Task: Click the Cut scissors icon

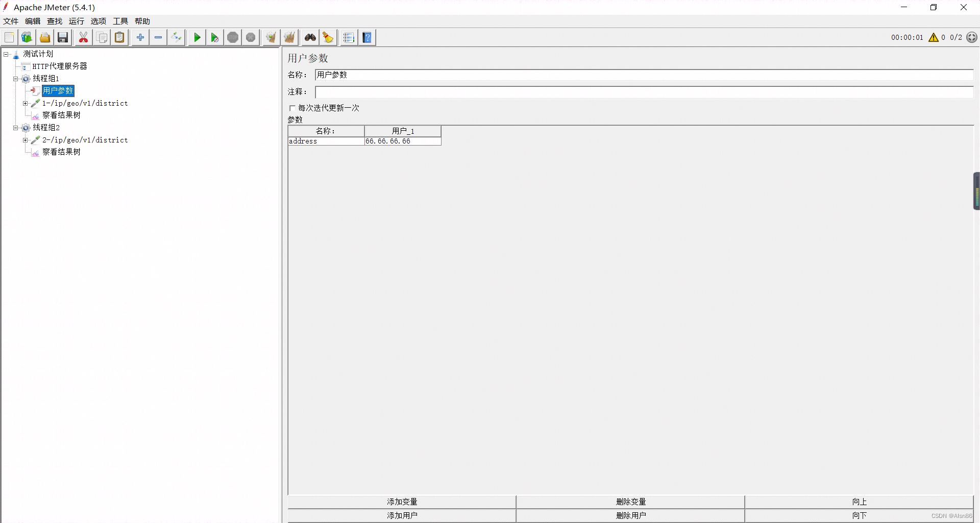Action: pyautogui.click(x=83, y=37)
